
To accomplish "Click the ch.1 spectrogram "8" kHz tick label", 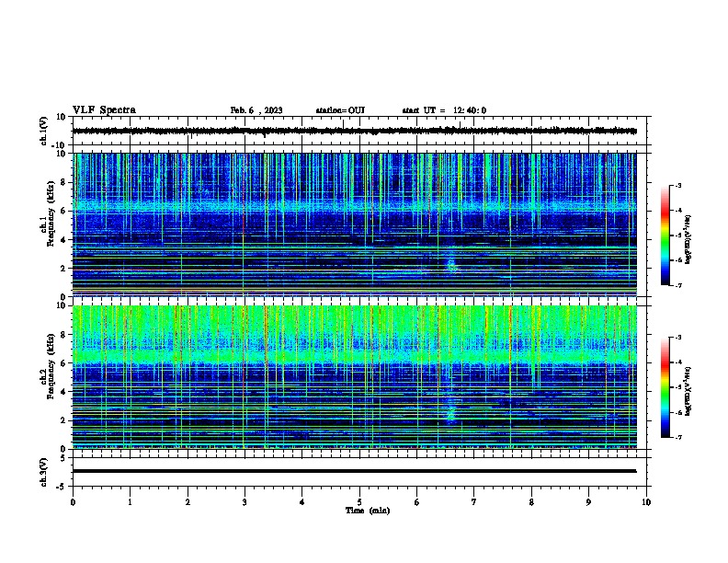I will (x=63, y=182).
